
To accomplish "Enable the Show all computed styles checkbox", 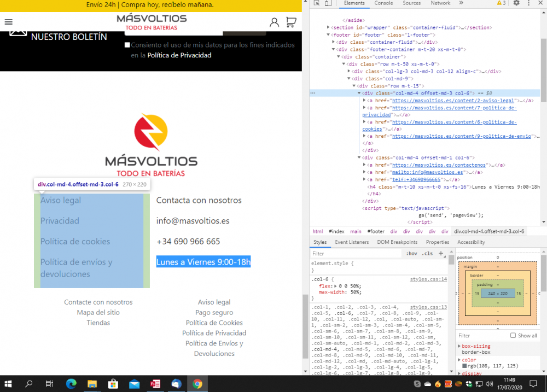I will tap(513, 335).
